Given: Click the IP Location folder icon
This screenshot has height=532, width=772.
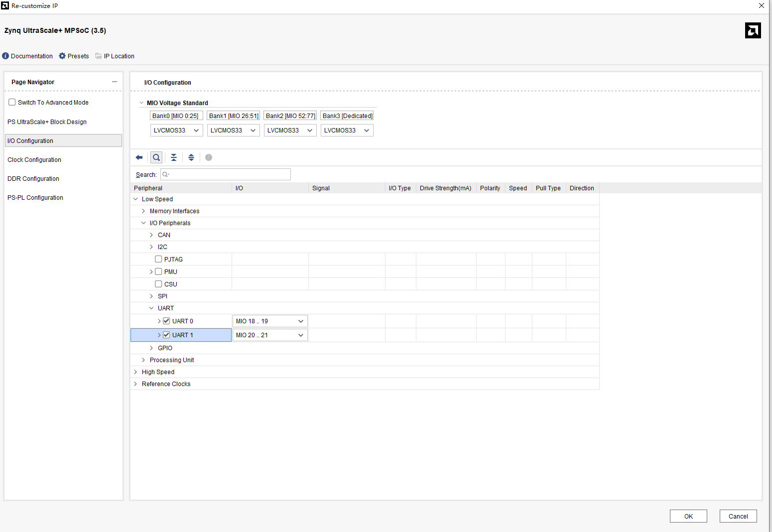Looking at the screenshot, I should click(x=99, y=56).
